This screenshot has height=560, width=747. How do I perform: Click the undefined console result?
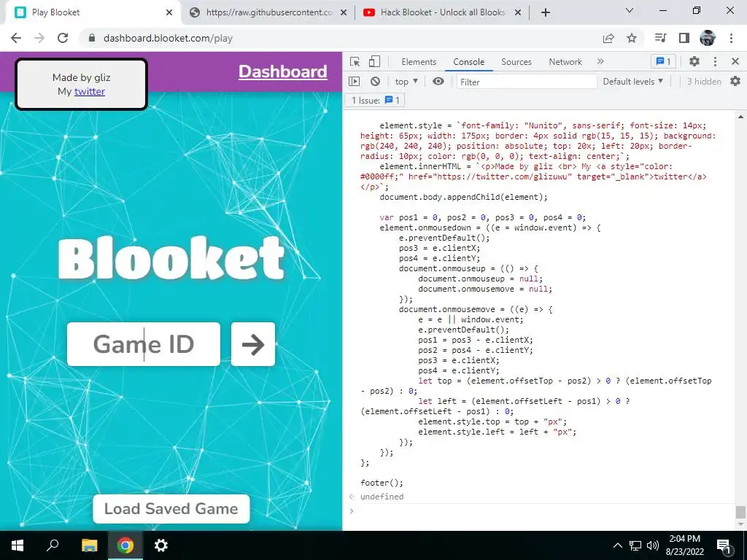pos(382,497)
